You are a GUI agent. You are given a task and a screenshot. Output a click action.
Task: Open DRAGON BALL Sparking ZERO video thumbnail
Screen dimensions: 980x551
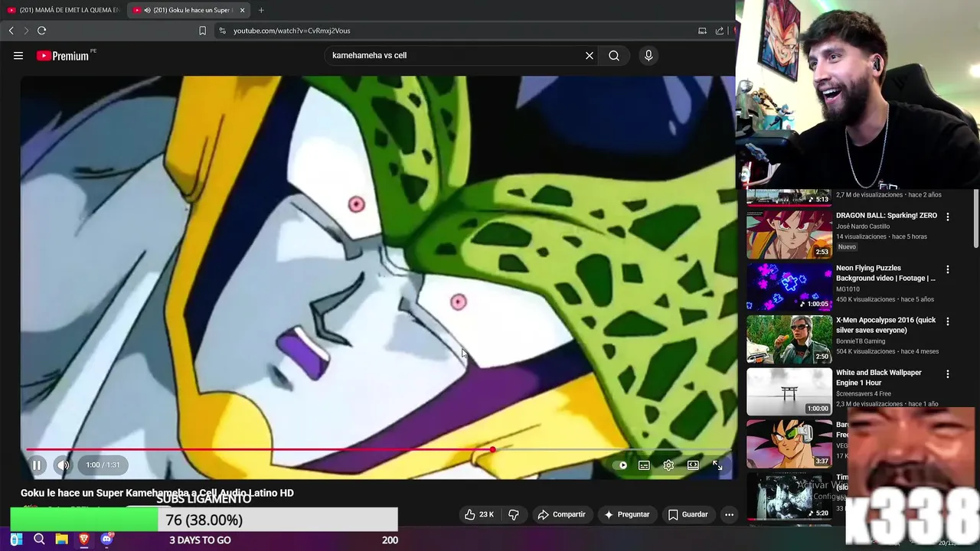pyautogui.click(x=789, y=234)
